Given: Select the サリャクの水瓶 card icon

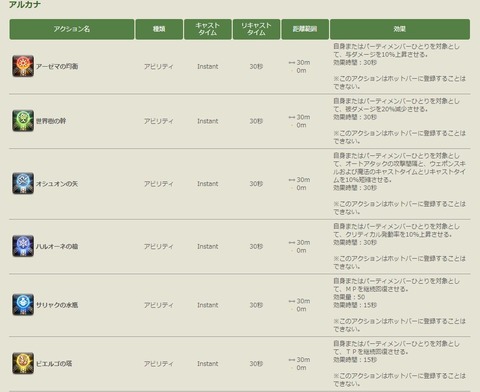Looking at the screenshot, I should point(23,305).
